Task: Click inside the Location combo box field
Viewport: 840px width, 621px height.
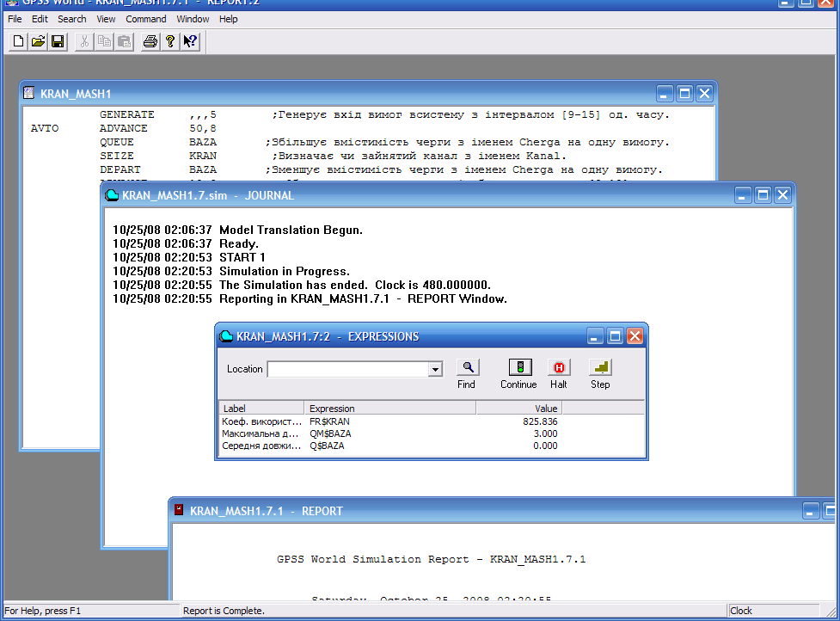Action: click(x=349, y=369)
